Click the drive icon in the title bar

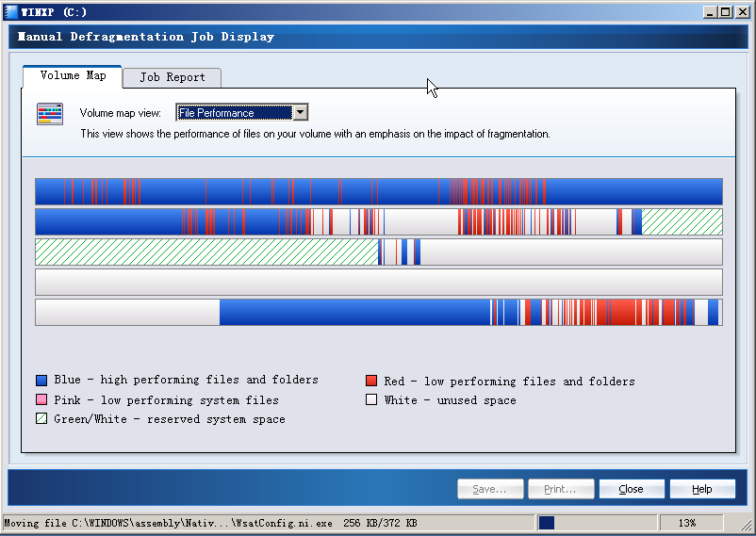[x=10, y=11]
